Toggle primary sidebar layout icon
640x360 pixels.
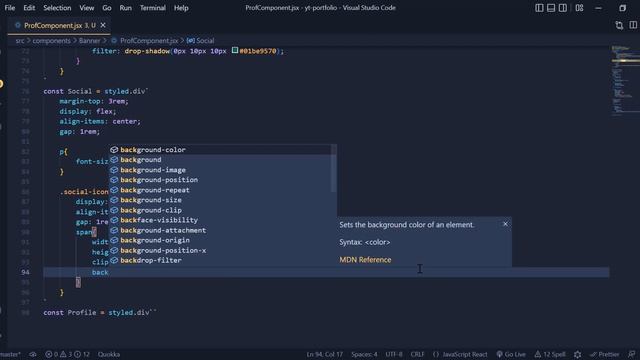[539, 8]
